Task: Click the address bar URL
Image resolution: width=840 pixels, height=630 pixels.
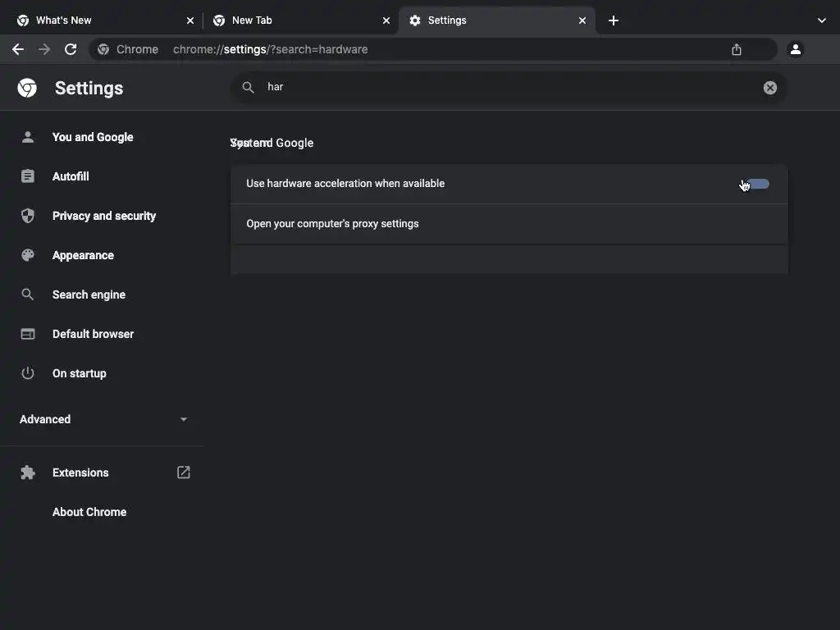Action: [271, 49]
